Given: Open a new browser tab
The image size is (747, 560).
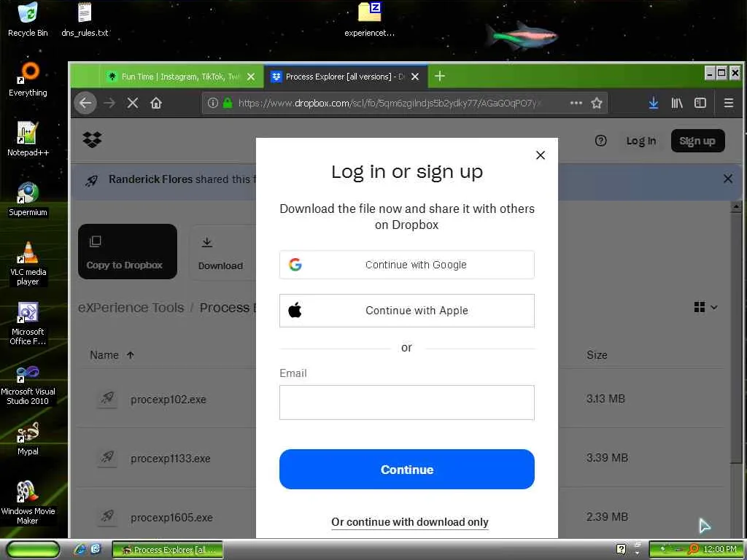Looking at the screenshot, I should (440, 76).
